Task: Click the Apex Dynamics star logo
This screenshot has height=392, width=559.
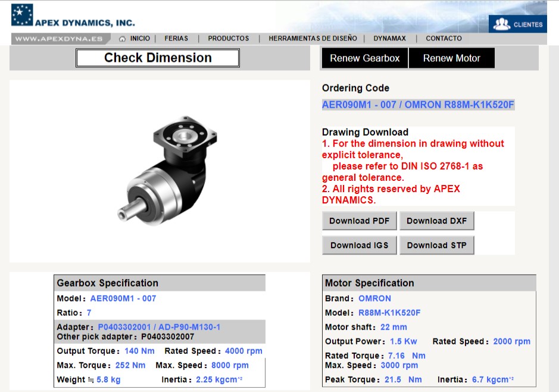Action: pyautogui.click(x=22, y=15)
